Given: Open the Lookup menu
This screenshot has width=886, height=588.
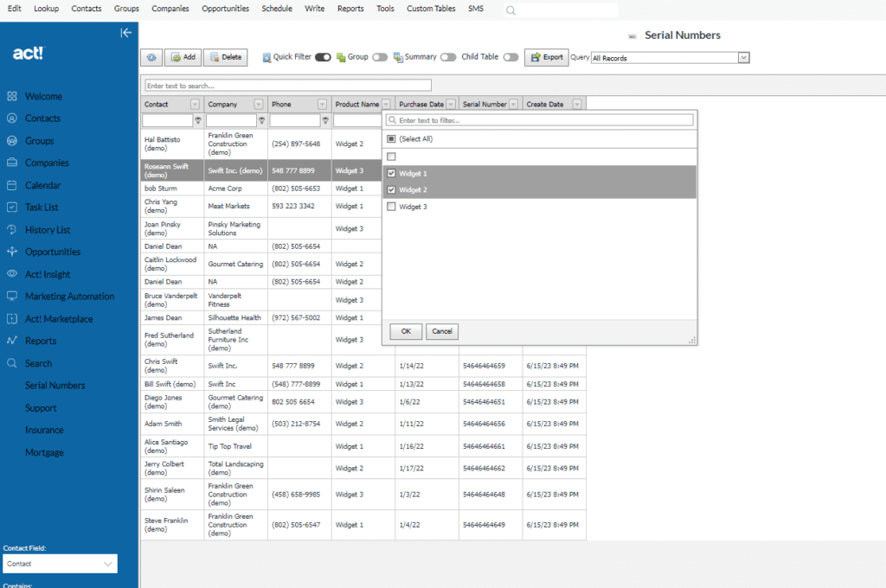Looking at the screenshot, I should click(47, 9).
